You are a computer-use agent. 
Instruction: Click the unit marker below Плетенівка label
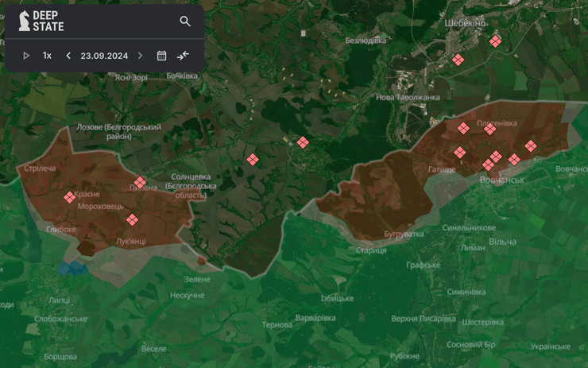pyautogui.click(x=489, y=129)
